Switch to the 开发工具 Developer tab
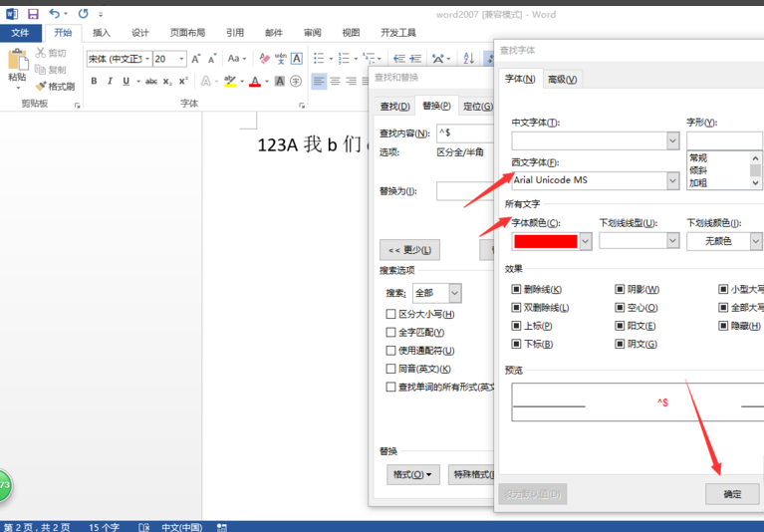This screenshot has height=532, width=764. 398,33
